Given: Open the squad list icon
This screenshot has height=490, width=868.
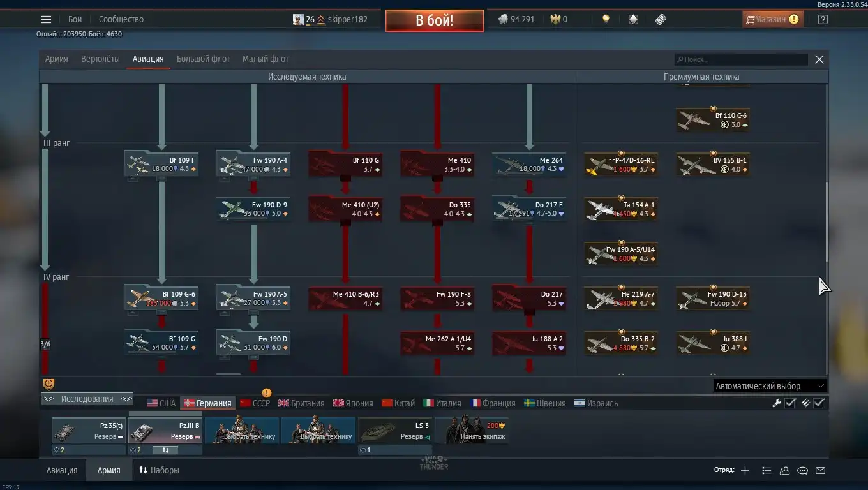Looking at the screenshot, I should click(767, 471).
